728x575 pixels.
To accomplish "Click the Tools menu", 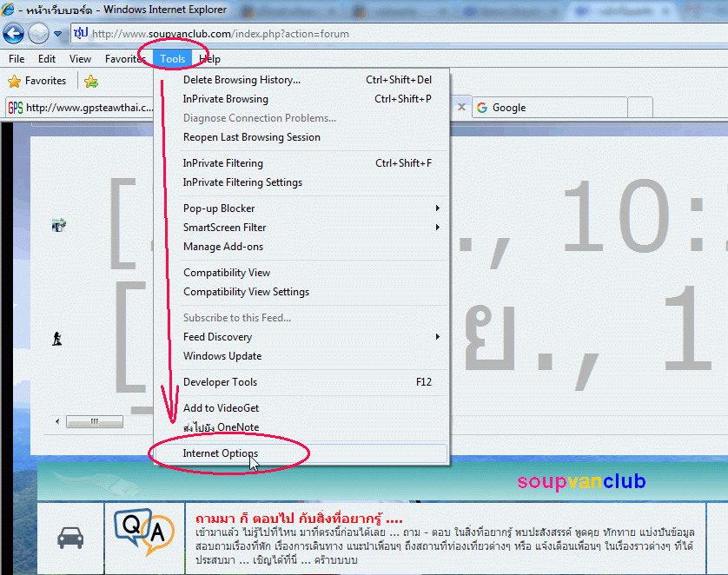I will tap(173, 59).
